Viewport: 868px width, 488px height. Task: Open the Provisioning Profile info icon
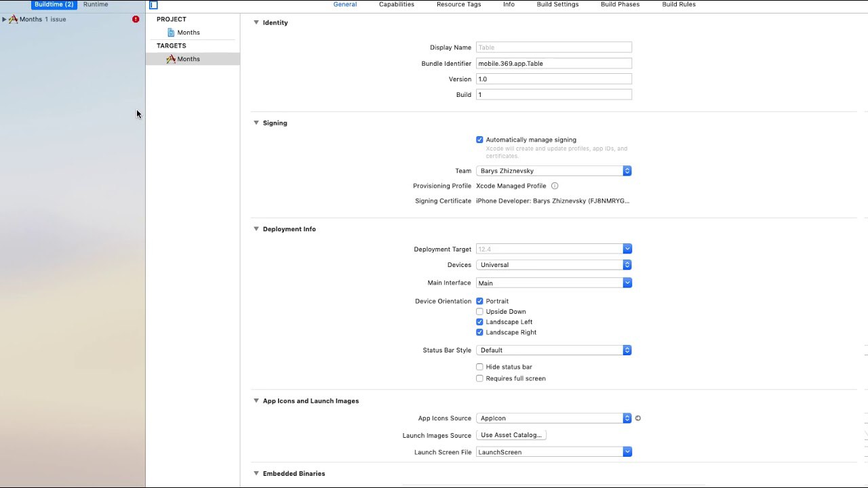555,186
